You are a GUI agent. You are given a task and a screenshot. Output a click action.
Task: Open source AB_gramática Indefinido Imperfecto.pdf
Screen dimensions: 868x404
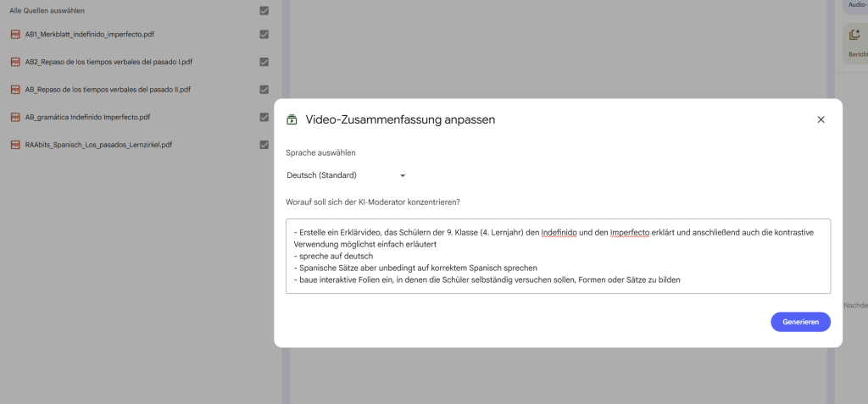87,118
